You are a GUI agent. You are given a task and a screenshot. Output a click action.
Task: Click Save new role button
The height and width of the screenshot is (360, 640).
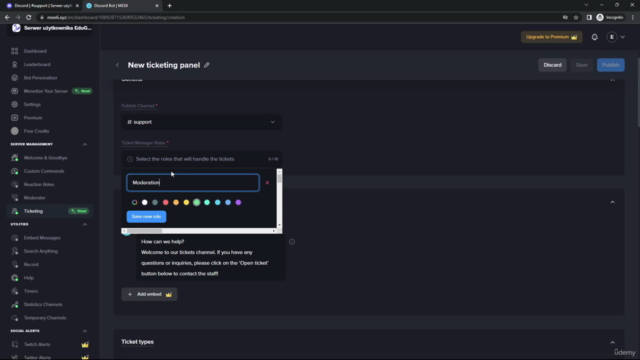click(147, 216)
